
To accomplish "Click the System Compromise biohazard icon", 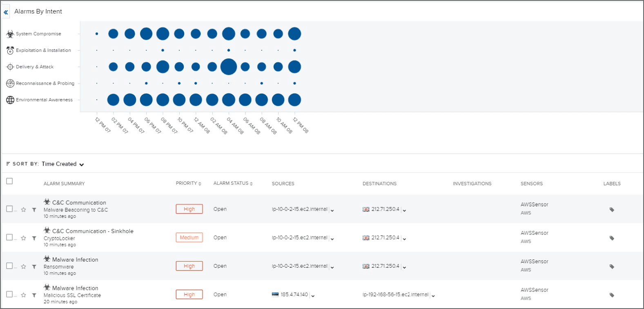I will (x=10, y=34).
